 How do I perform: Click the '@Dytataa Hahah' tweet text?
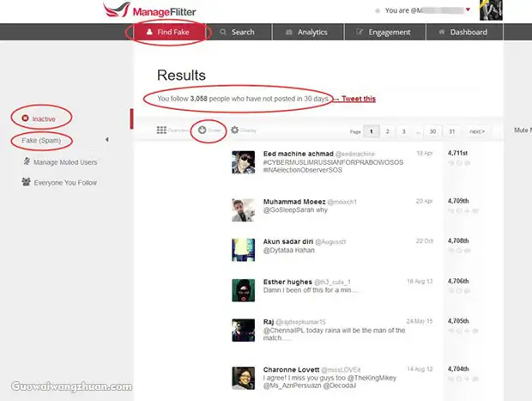tap(288, 250)
